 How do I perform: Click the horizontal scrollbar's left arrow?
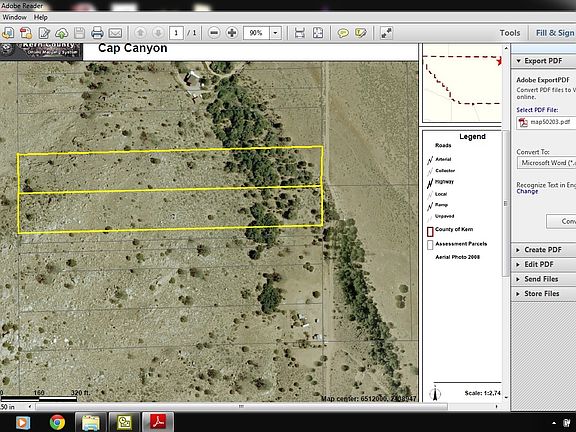coord(29,406)
